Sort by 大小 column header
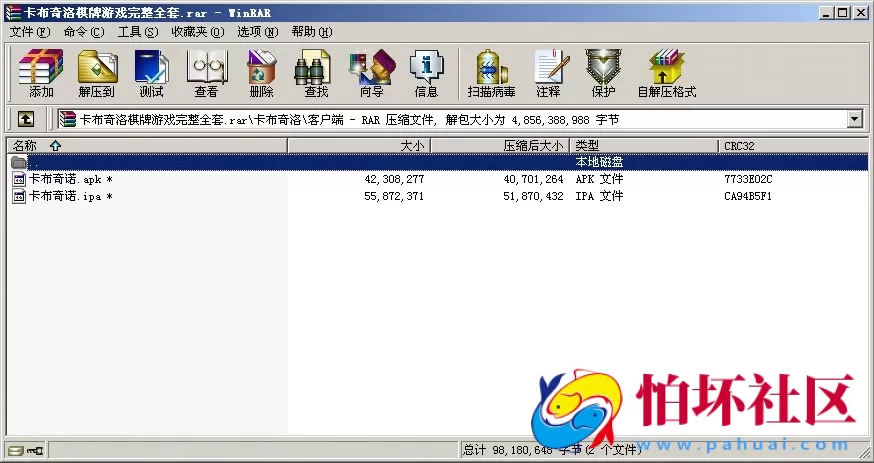This screenshot has width=874, height=463. pyautogui.click(x=359, y=146)
